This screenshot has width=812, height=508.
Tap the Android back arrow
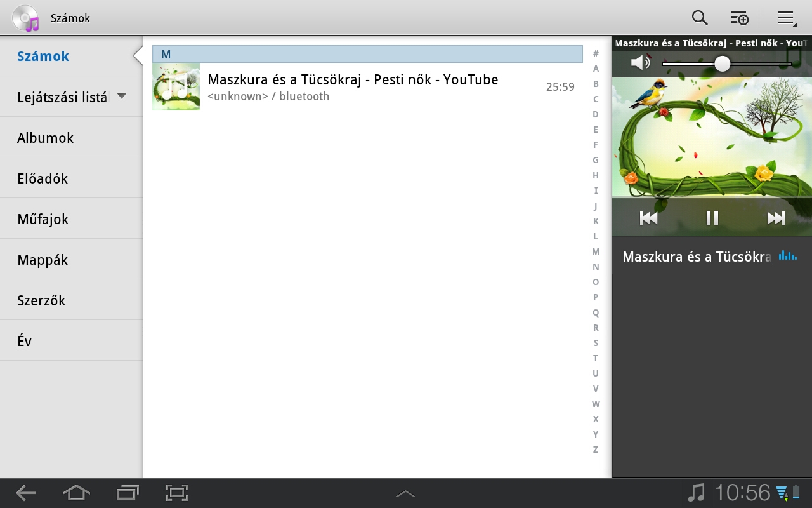[26, 493]
